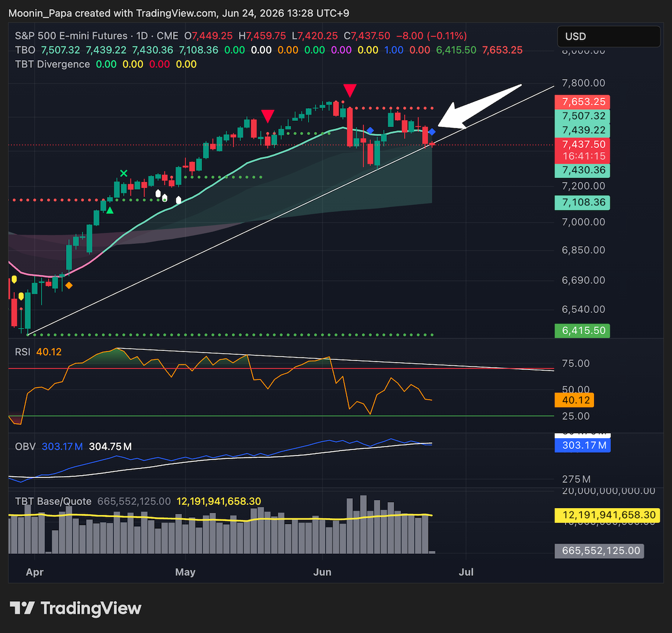Click the teal 7,507.32 price-axis label

coord(582,116)
